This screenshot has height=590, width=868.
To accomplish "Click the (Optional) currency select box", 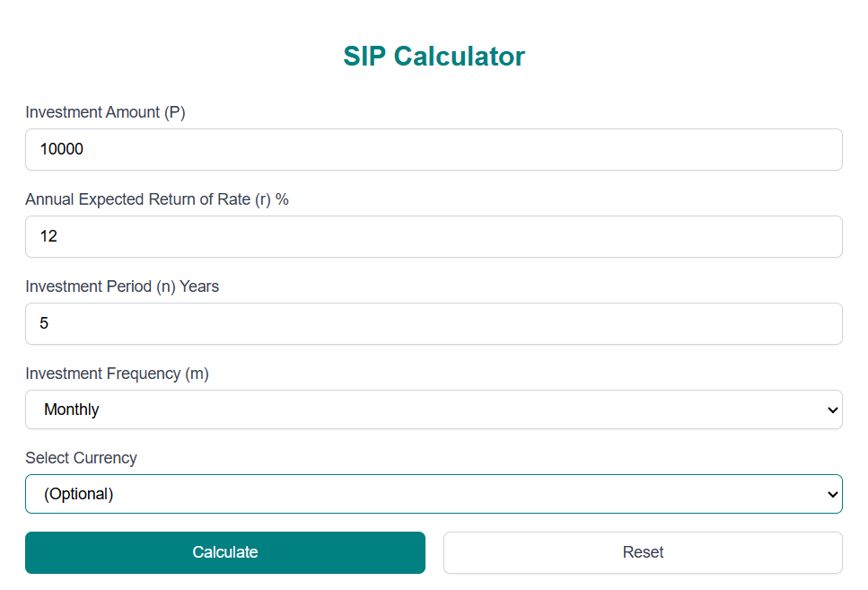I will tap(434, 494).
